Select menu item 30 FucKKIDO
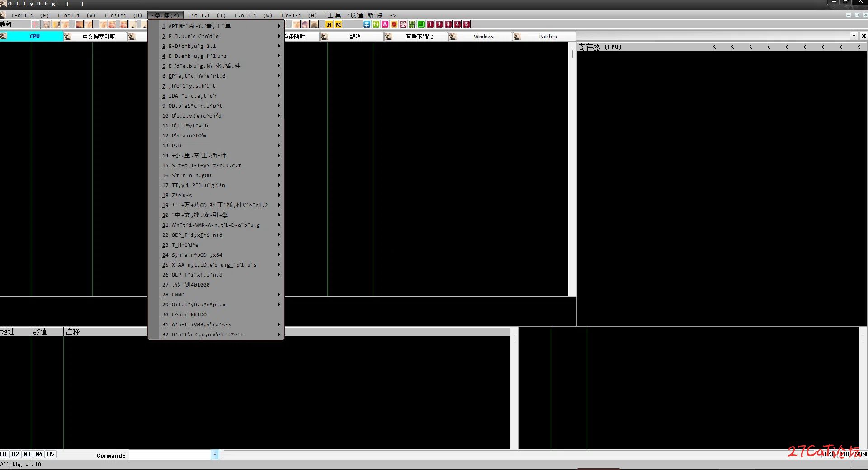This screenshot has width=868, height=470. click(x=216, y=315)
